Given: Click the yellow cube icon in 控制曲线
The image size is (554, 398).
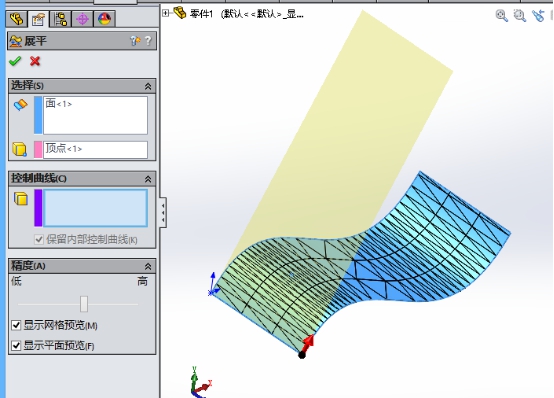Looking at the screenshot, I should pos(21,199).
